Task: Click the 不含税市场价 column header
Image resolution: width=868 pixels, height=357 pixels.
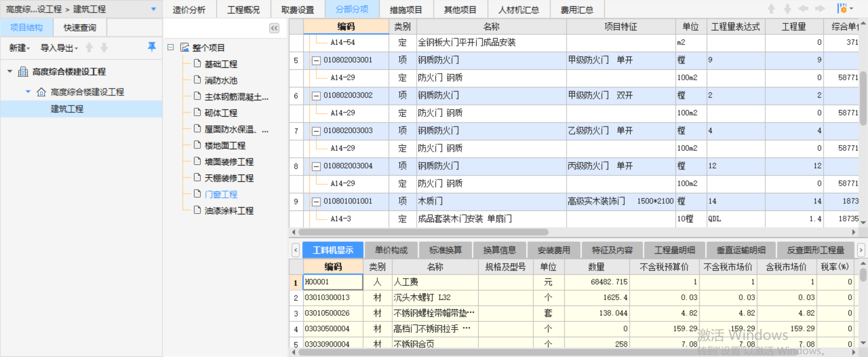Action: [x=728, y=267]
